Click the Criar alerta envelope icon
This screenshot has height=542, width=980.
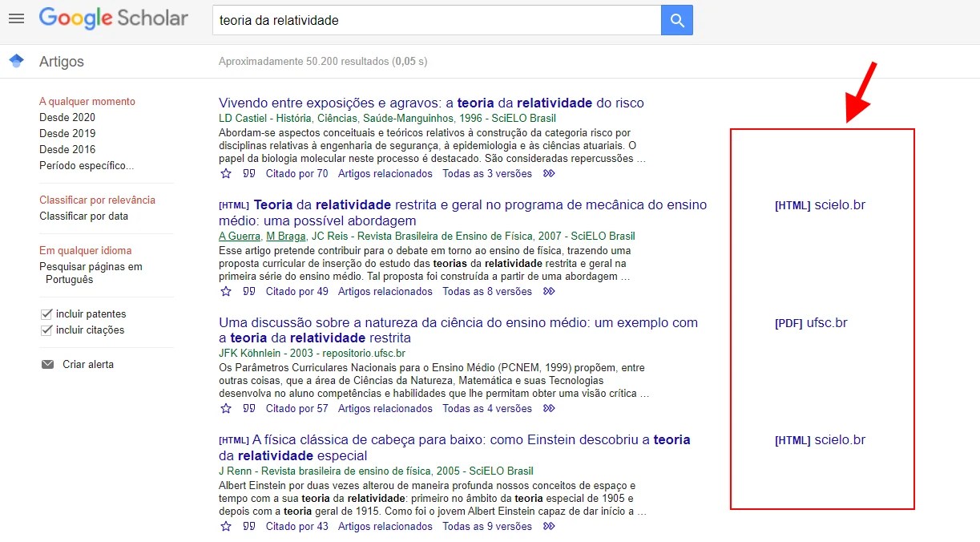[47, 364]
